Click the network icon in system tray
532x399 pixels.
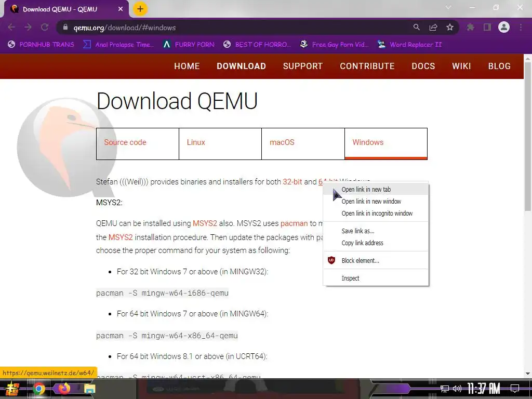(x=444, y=389)
